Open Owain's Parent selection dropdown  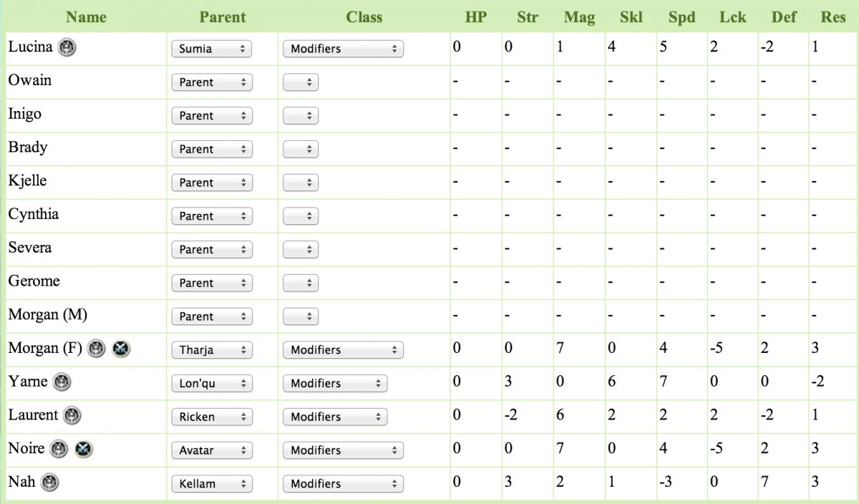pyautogui.click(x=212, y=82)
